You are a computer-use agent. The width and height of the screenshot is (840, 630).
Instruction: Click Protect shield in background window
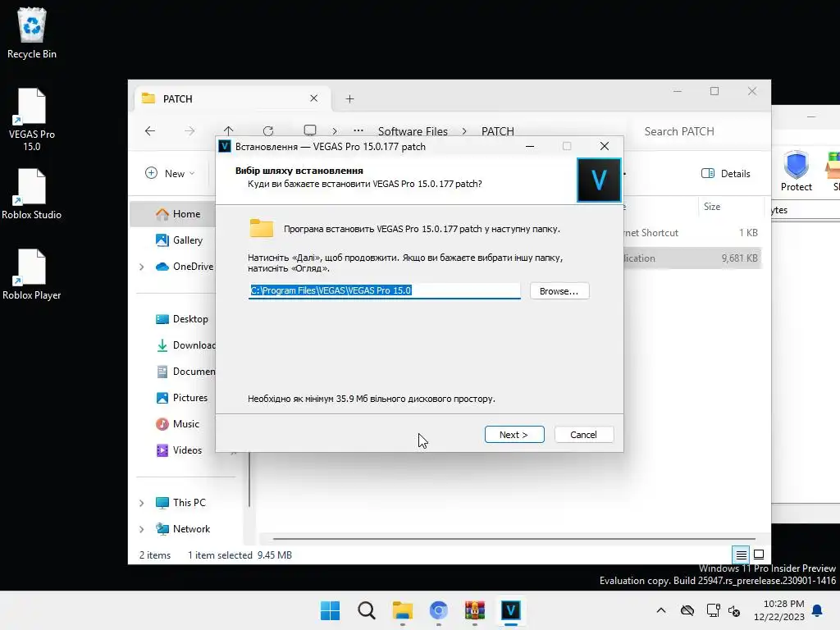tap(796, 171)
